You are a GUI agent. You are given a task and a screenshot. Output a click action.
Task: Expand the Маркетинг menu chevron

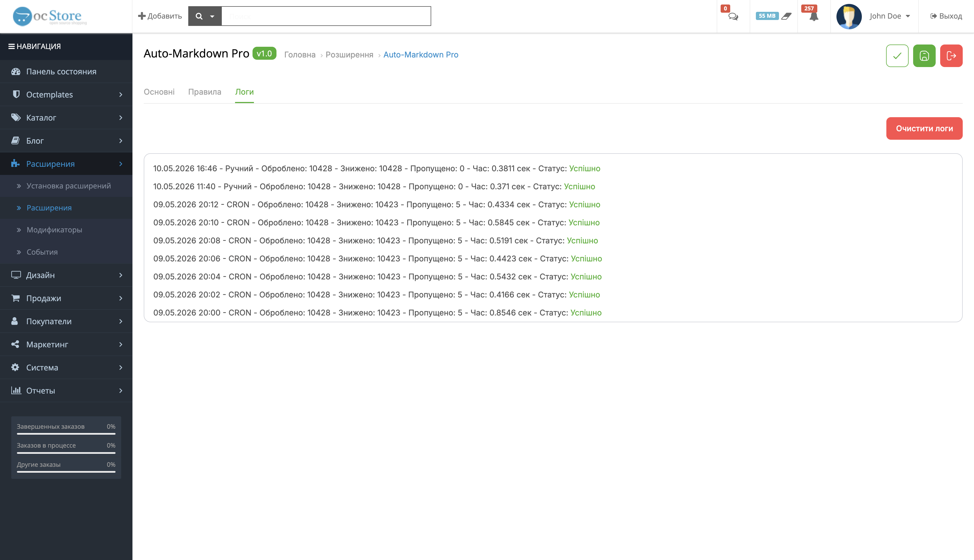click(x=120, y=345)
